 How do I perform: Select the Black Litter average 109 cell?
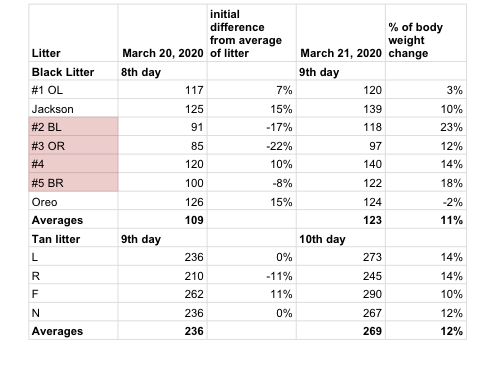coord(162,219)
